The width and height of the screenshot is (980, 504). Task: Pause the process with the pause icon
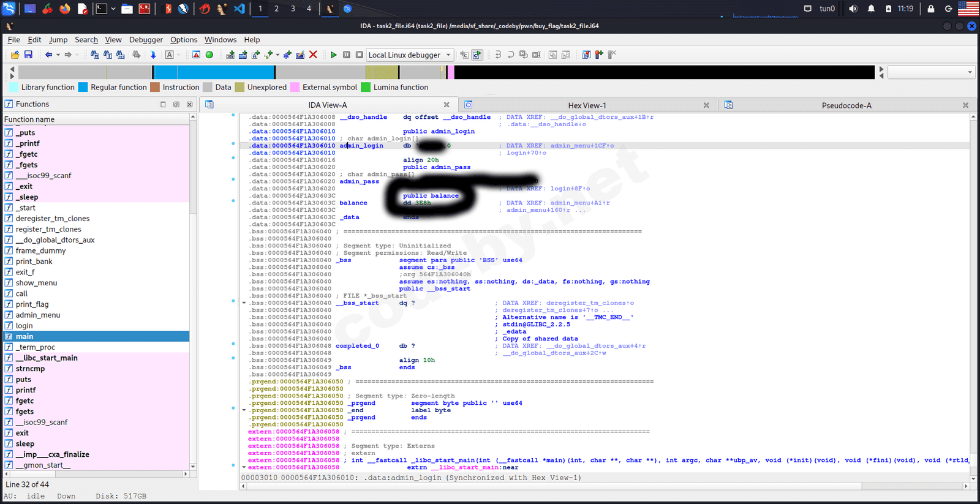pyautogui.click(x=347, y=55)
